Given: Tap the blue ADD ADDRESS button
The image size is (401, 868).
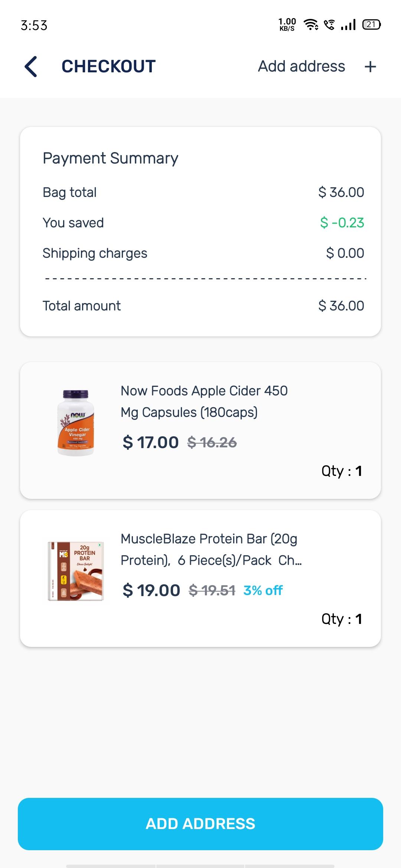Looking at the screenshot, I should [200, 824].
